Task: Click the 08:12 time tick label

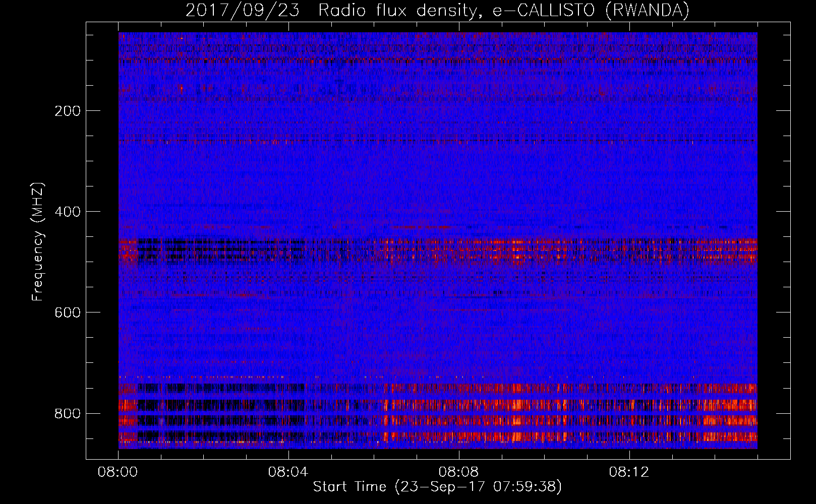Action: pos(629,472)
